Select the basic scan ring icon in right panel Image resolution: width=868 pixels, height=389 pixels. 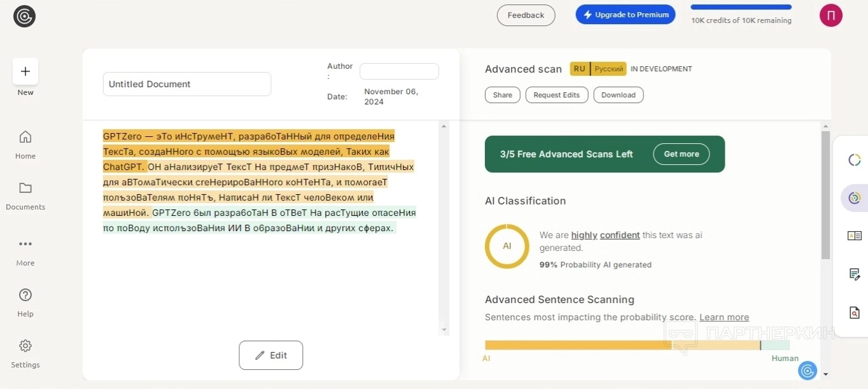point(854,160)
